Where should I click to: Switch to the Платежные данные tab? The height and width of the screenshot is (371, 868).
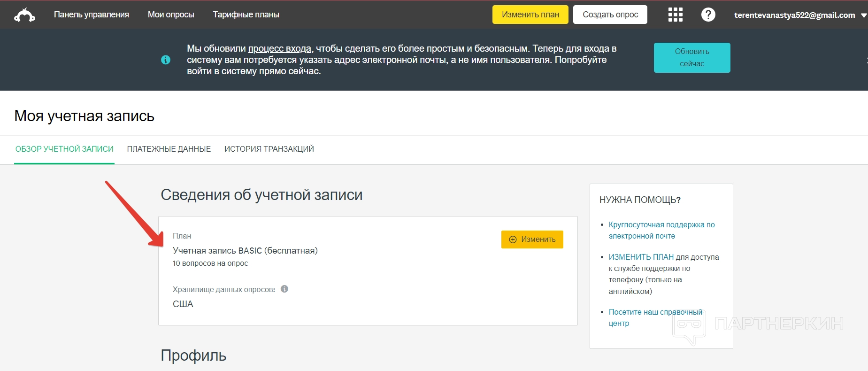click(x=169, y=149)
